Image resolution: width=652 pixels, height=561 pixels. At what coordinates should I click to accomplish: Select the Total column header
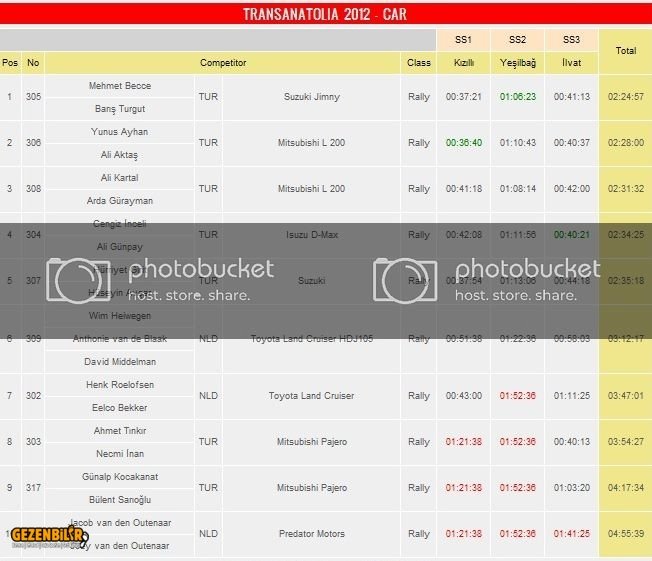[x=625, y=50]
